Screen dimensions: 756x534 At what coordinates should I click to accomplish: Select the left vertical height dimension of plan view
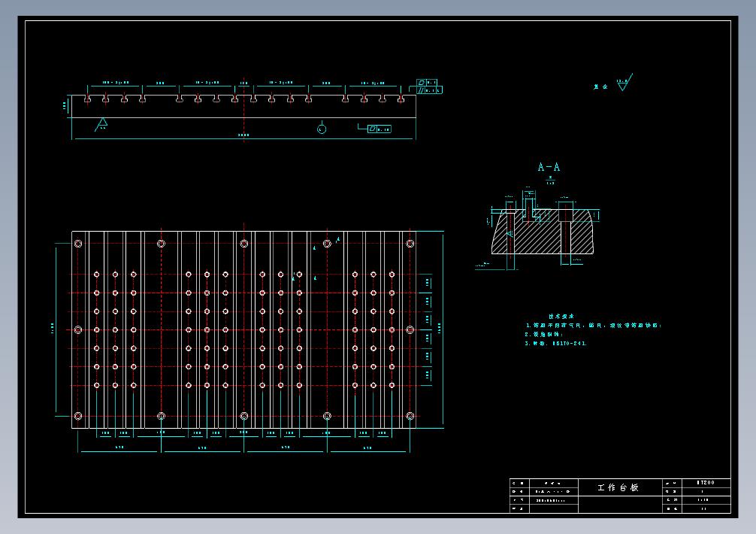tap(53, 327)
